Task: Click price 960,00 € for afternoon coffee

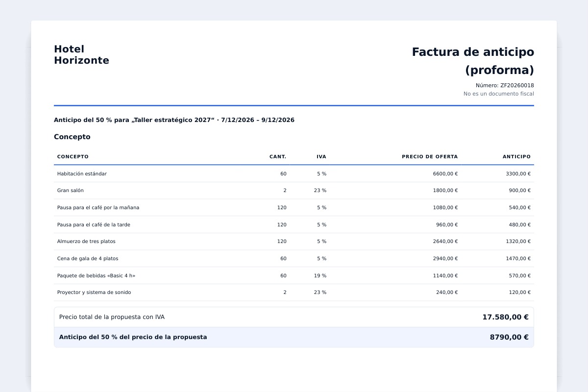Action: [447, 225]
